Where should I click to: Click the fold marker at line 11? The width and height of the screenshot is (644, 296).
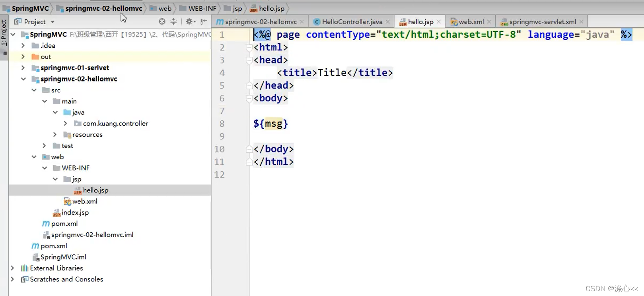pyautogui.click(x=249, y=162)
